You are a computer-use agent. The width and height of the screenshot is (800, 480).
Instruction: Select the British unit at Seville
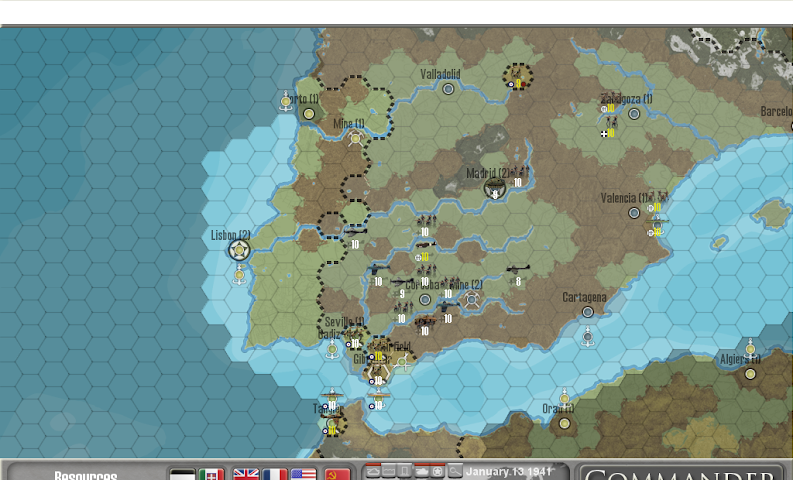[x=355, y=337]
